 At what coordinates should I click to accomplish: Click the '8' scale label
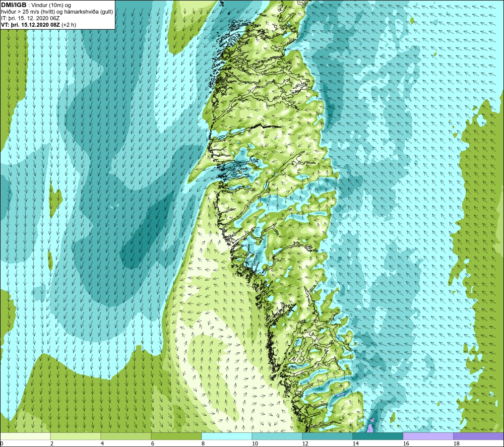coord(203,443)
